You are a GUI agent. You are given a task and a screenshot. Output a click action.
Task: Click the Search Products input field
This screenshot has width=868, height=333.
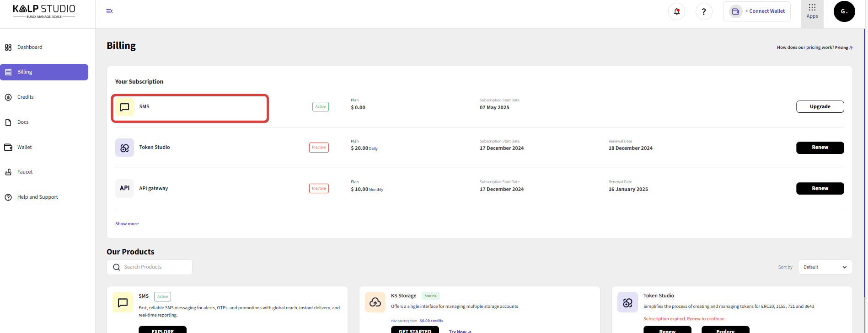(153, 267)
